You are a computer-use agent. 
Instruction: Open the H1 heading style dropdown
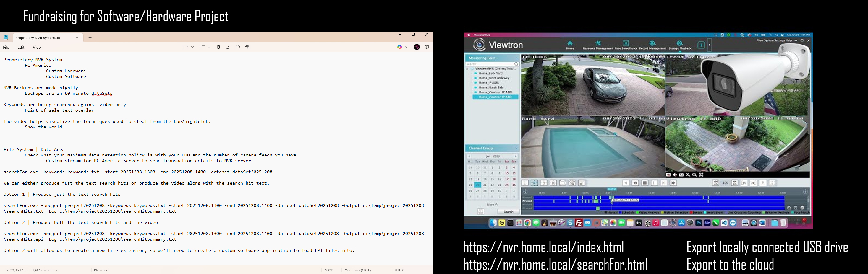[x=188, y=47]
